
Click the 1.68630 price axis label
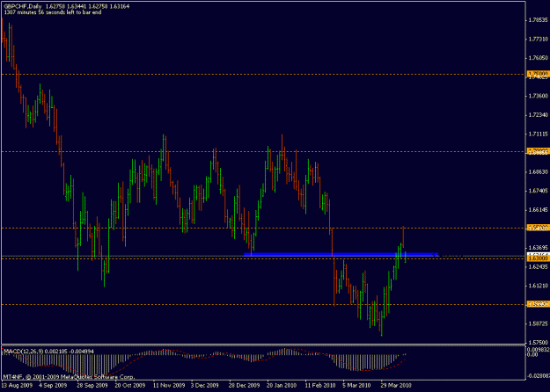pos(538,171)
